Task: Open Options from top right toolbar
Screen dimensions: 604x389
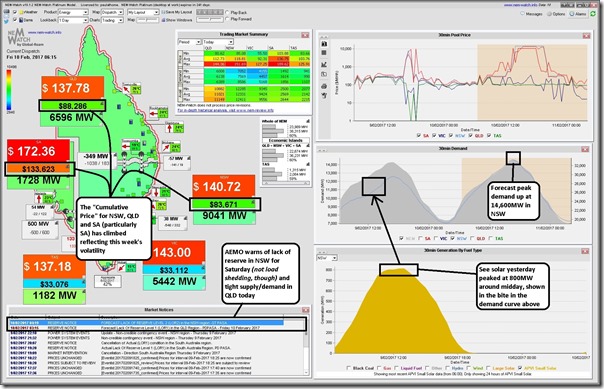Action: coord(556,13)
